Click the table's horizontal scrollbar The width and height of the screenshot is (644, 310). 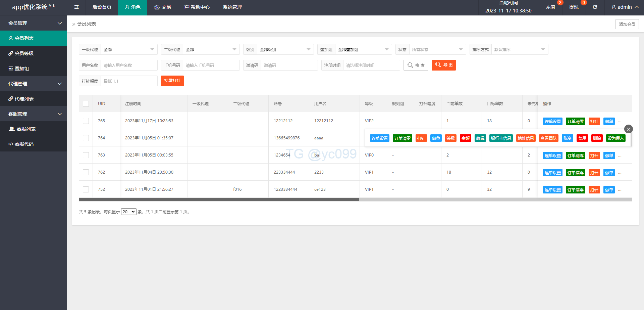[x=219, y=200]
